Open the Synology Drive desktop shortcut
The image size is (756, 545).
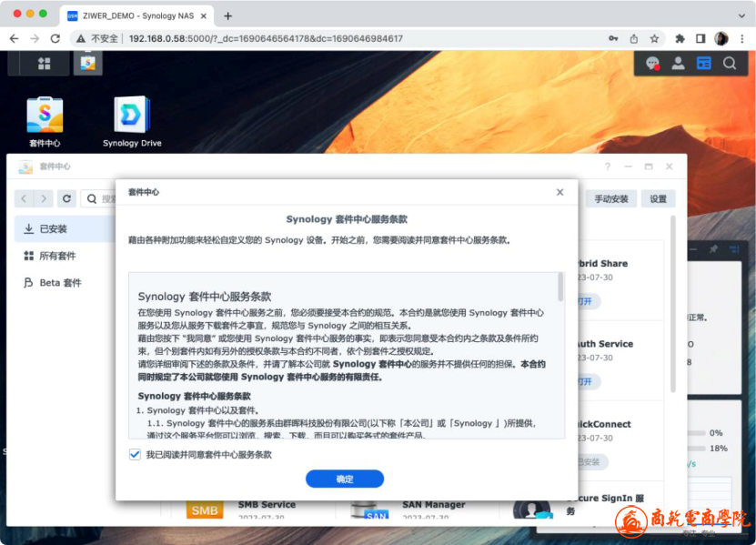(132, 122)
